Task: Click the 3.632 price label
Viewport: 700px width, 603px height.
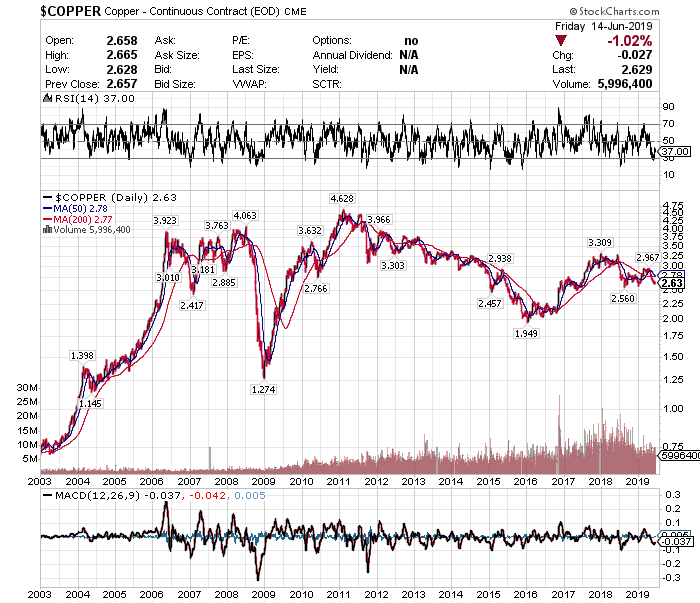Action: (310, 231)
